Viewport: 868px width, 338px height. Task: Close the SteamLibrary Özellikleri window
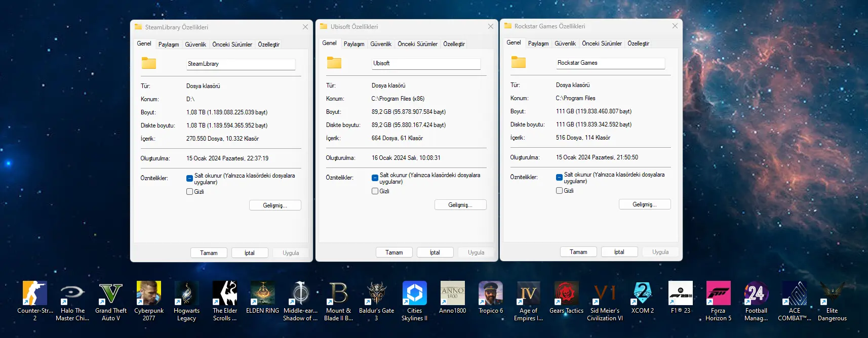[x=305, y=27]
